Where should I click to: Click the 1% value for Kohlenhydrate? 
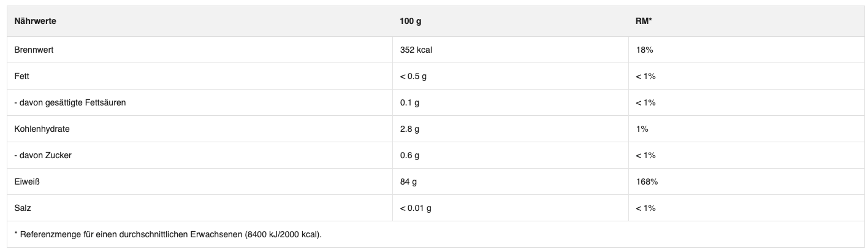(x=642, y=129)
